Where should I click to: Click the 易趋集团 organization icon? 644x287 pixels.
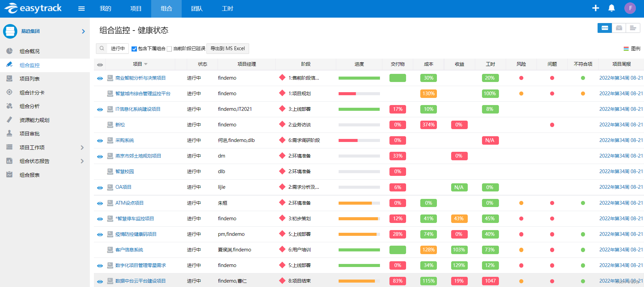[x=10, y=31]
